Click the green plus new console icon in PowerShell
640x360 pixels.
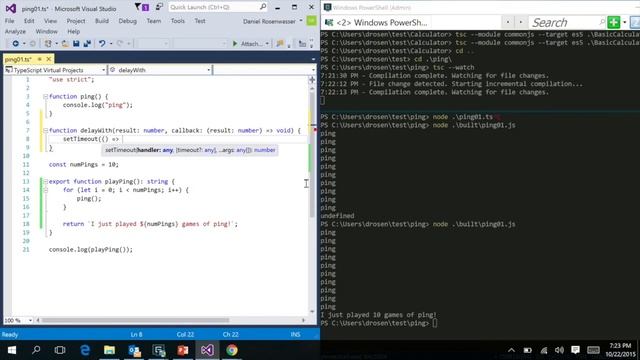613,22
